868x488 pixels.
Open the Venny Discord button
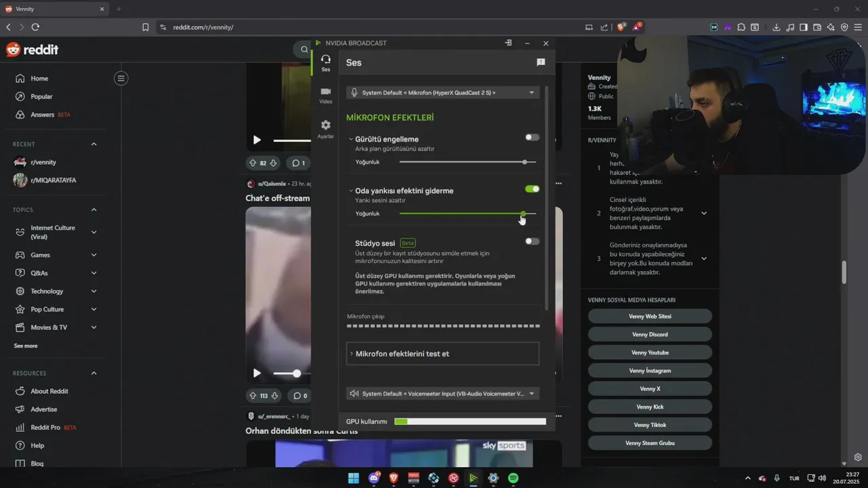[x=650, y=334]
